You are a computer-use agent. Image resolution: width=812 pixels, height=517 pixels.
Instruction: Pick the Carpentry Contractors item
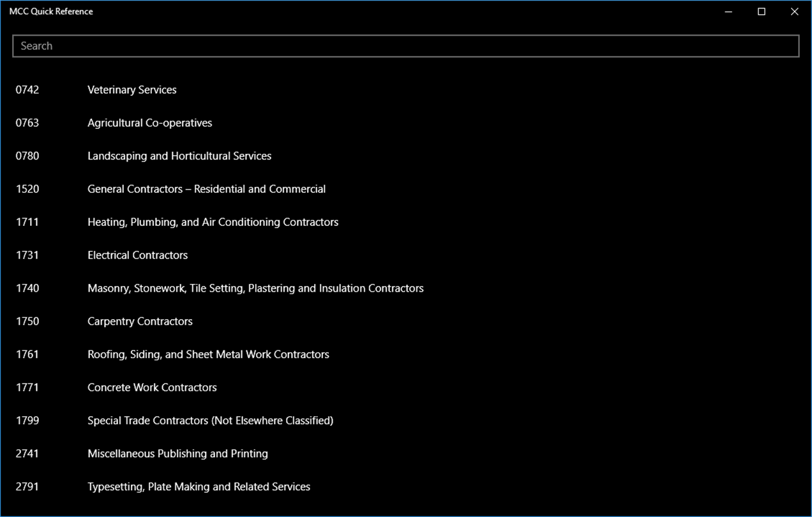(140, 322)
